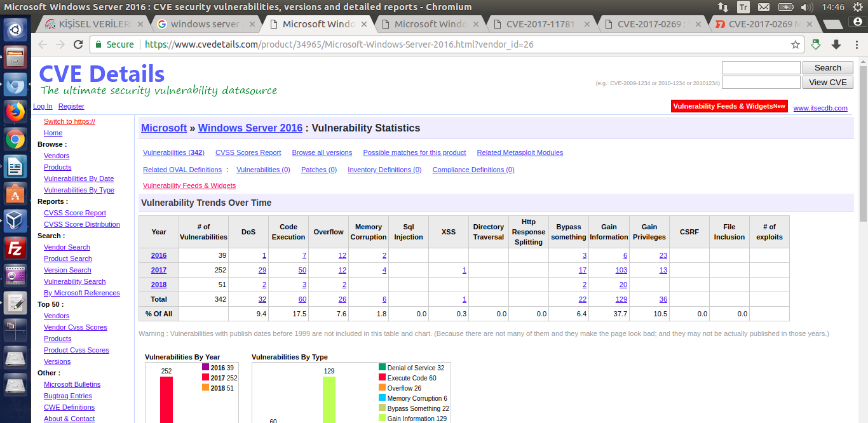Check the battery indicator
The height and width of the screenshot is (423, 868).
786,7
